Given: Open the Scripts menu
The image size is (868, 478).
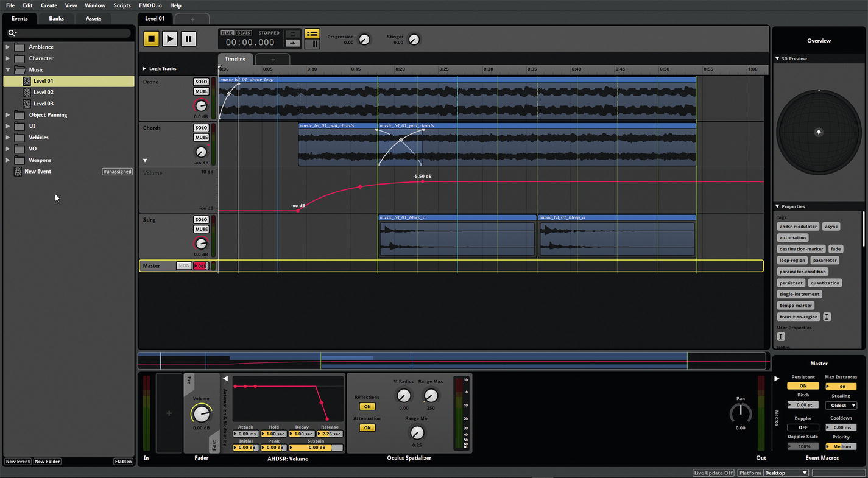Looking at the screenshot, I should point(122,5).
